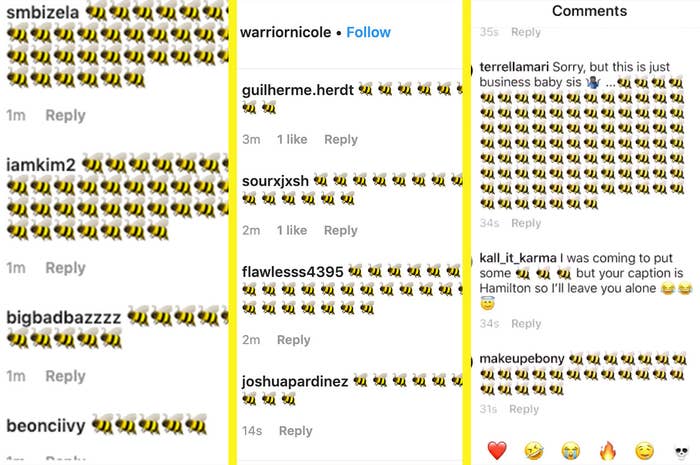
Task: Tap the loudly crying face quick emoji
Action: pyautogui.click(x=571, y=451)
